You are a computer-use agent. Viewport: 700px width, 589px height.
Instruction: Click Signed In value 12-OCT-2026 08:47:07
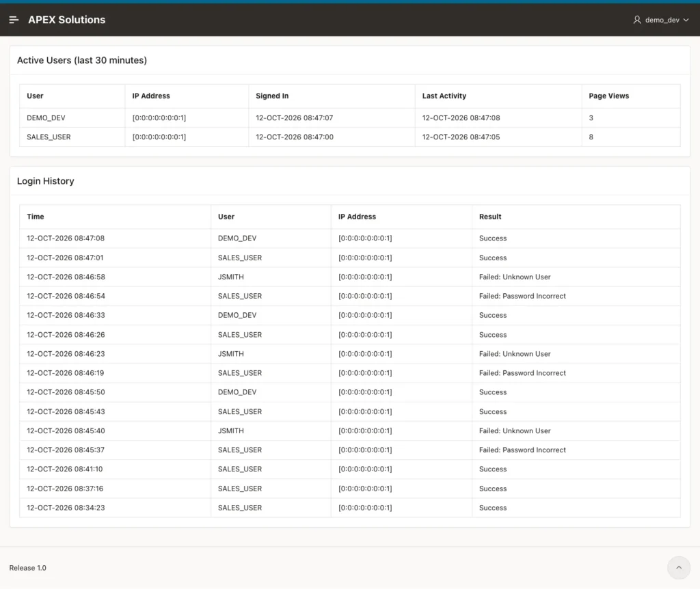click(x=294, y=118)
